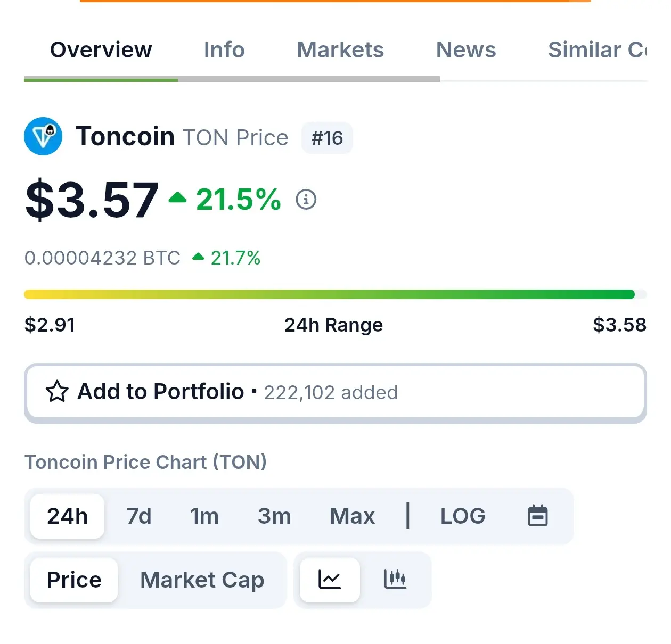Open the Markets tab
The width and height of the screenshot is (671, 644).
pos(340,50)
